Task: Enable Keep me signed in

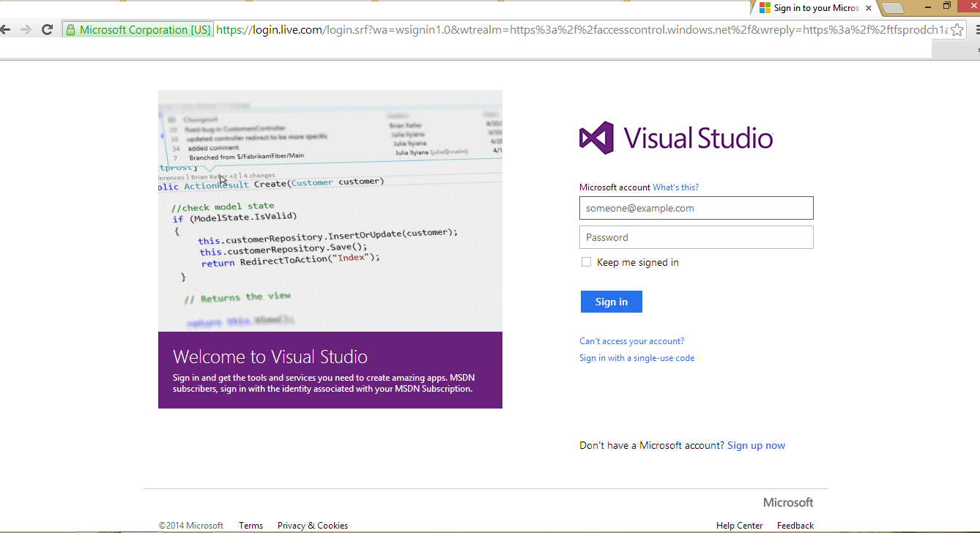Action: pyautogui.click(x=586, y=261)
